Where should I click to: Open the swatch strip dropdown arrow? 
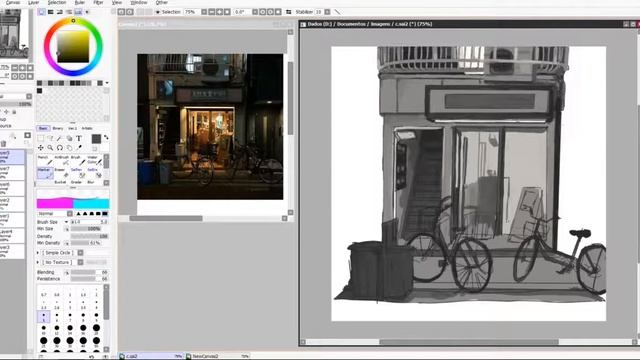point(107,83)
